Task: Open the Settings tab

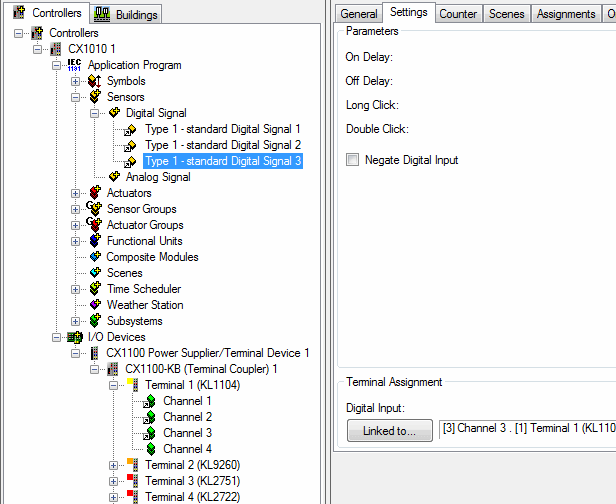Action: point(409,13)
